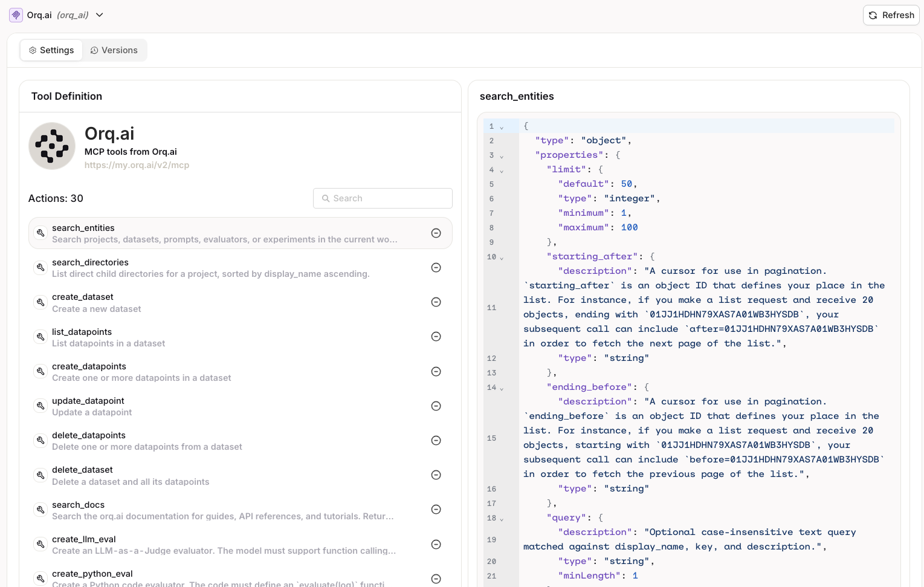Click the wrench icon for create_python_eval
Image resolution: width=924 pixels, height=587 pixels.
pos(40,579)
